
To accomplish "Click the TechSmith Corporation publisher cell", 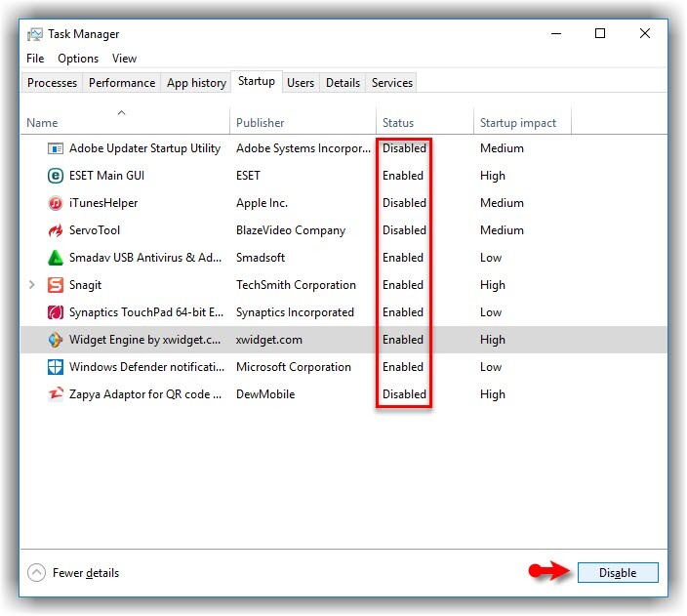I will pyautogui.click(x=296, y=285).
